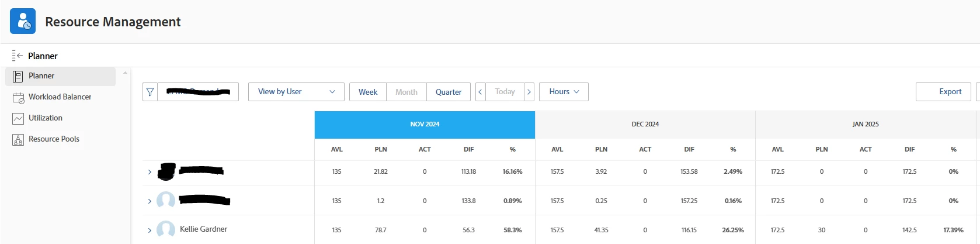Go to previous period arrow

pos(481,92)
